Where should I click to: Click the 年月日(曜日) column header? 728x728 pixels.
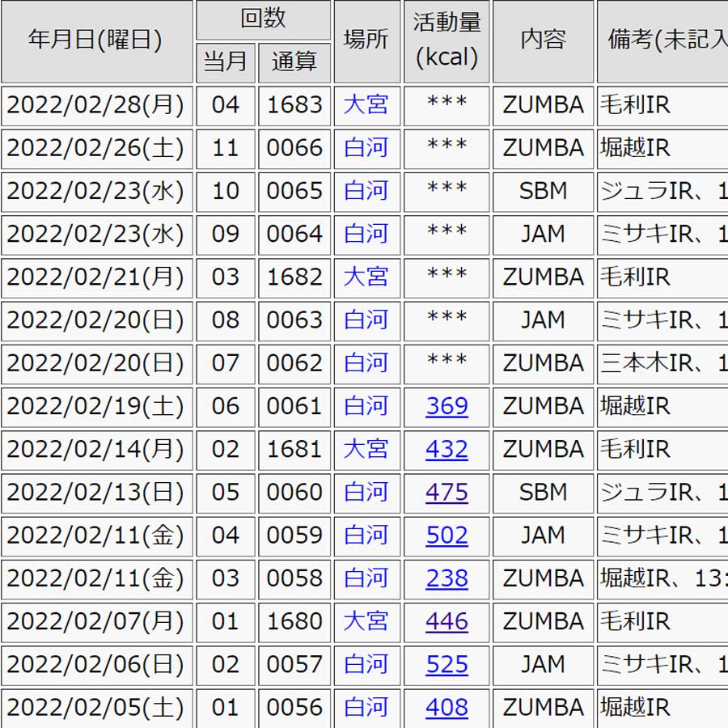96,41
